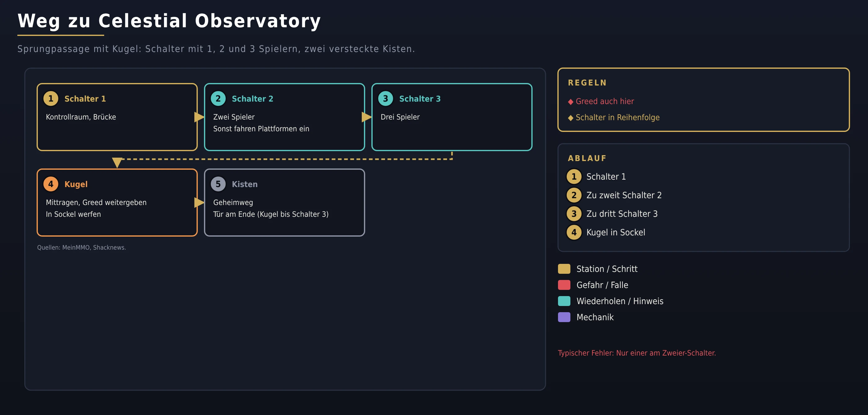The width and height of the screenshot is (868, 415).
Task: Click the text Kontrollraum, Brücke
Action: coord(81,117)
